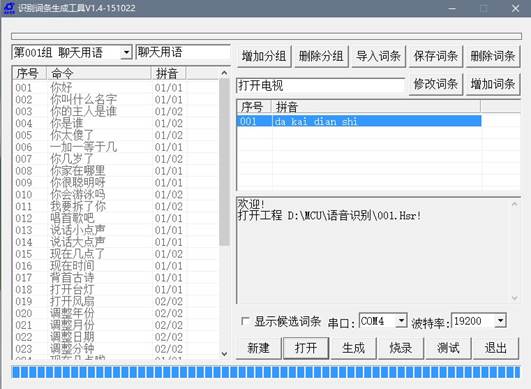Click log area scroll down arrow
Screen dimensions: 531x389
tap(514, 298)
